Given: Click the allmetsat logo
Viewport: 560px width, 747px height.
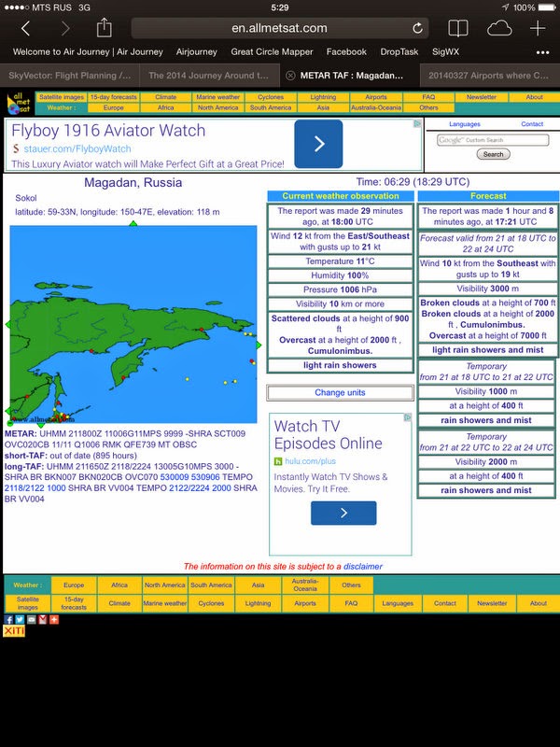Looking at the screenshot, I should click(x=19, y=103).
